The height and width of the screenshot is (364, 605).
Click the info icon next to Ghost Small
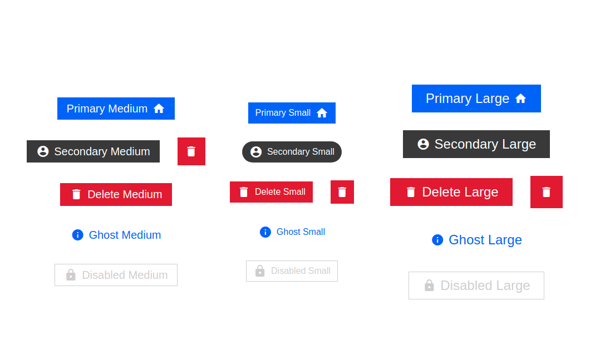coord(265,232)
